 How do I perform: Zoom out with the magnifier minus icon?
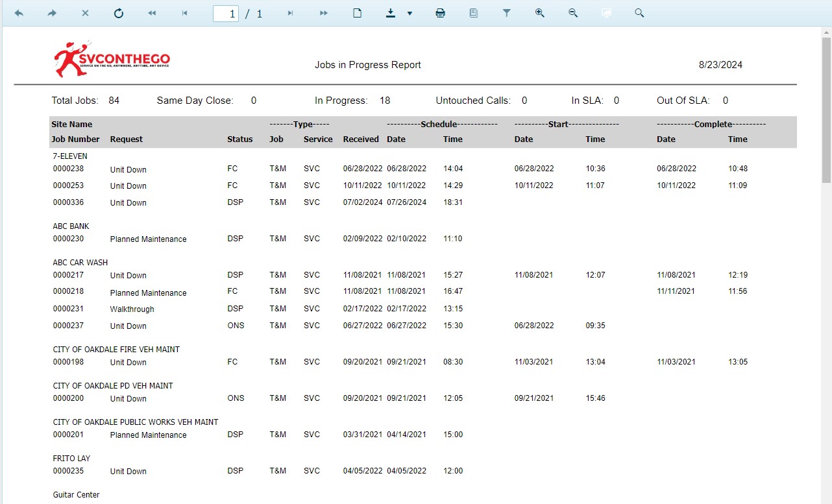click(573, 13)
